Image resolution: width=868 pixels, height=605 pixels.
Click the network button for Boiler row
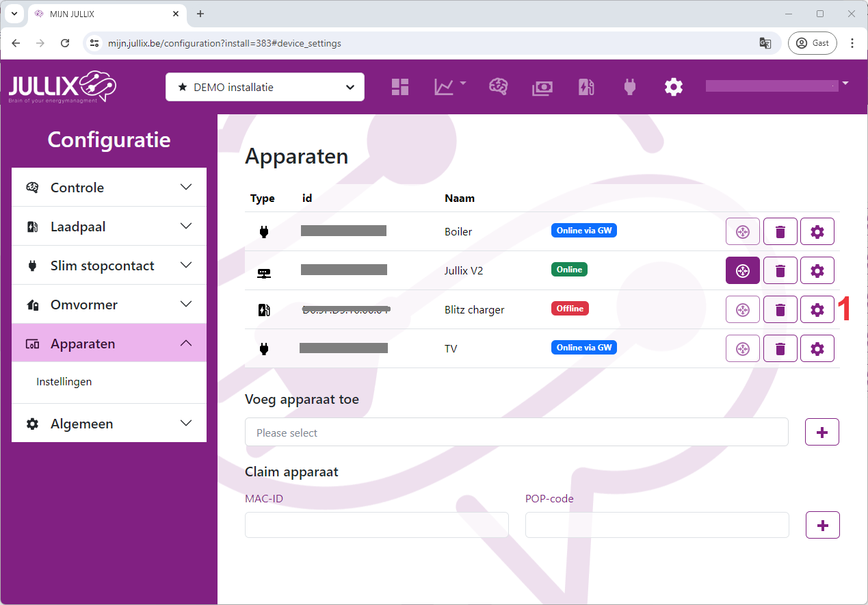click(x=742, y=232)
